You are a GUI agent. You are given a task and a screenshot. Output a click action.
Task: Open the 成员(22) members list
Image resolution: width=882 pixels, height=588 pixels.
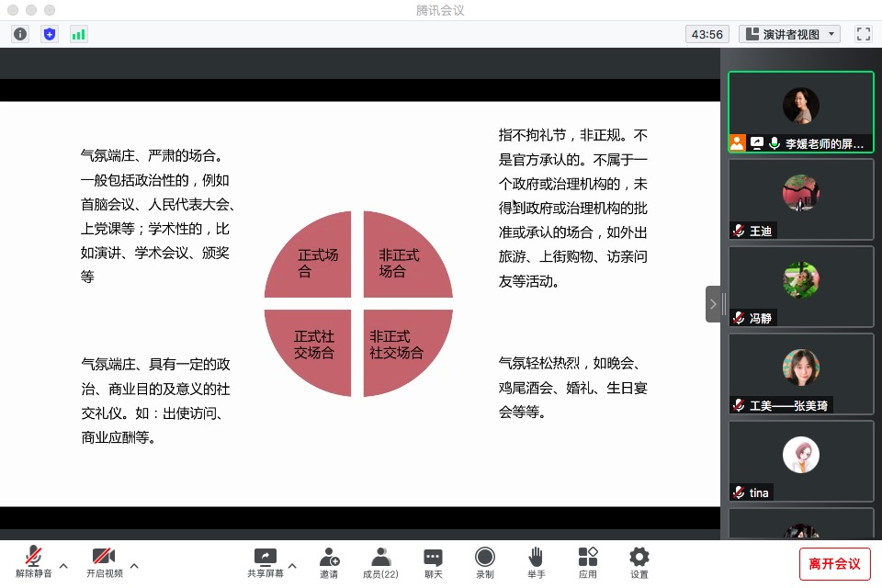tap(380, 562)
